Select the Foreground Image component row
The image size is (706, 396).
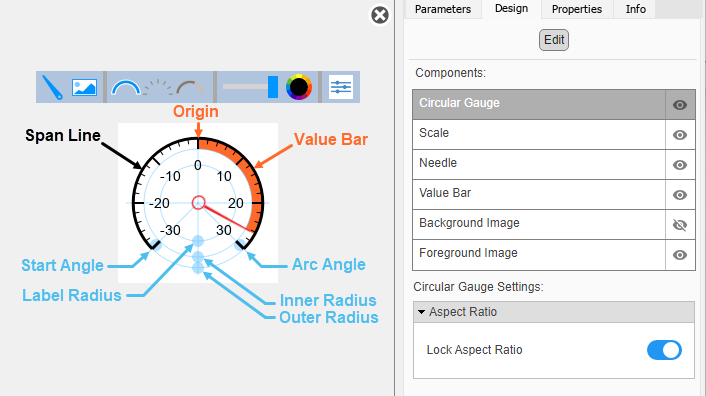coord(539,255)
